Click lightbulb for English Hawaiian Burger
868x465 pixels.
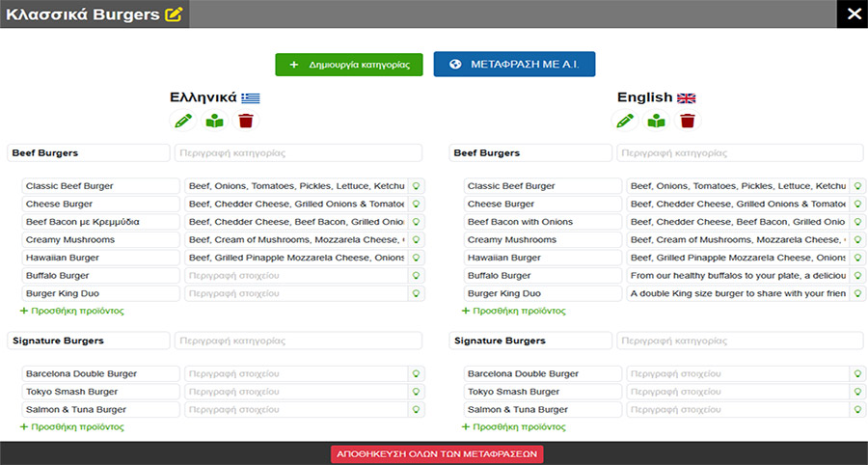pos(858,258)
